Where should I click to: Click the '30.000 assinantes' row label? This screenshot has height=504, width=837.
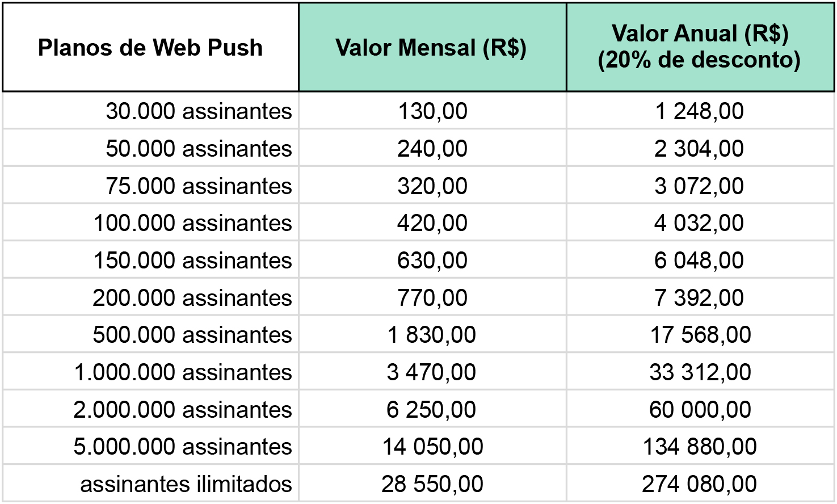(x=150, y=111)
